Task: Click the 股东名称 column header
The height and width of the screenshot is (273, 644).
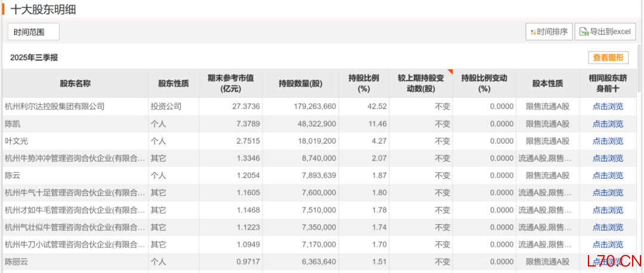Action: coord(75,83)
